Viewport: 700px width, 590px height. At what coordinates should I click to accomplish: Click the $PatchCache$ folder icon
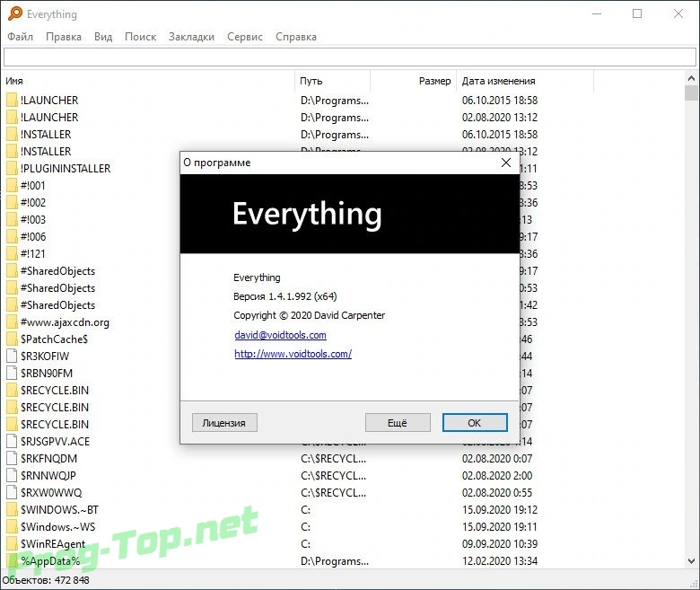click(x=12, y=339)
